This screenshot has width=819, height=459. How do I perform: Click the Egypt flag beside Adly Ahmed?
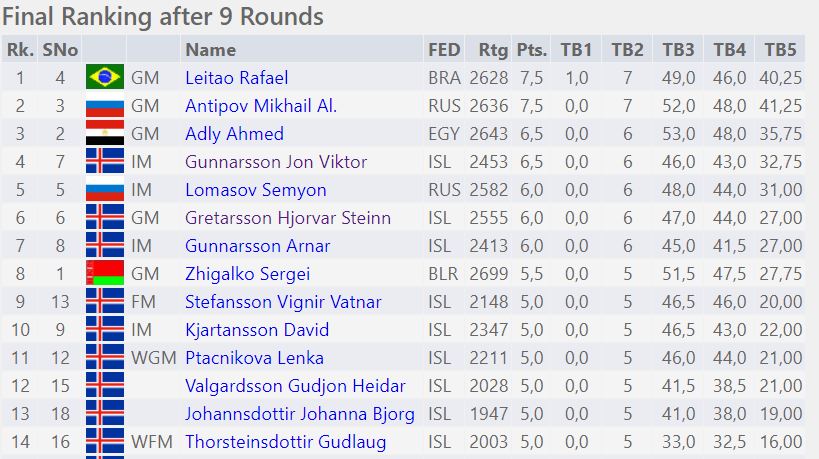(104, 133)
